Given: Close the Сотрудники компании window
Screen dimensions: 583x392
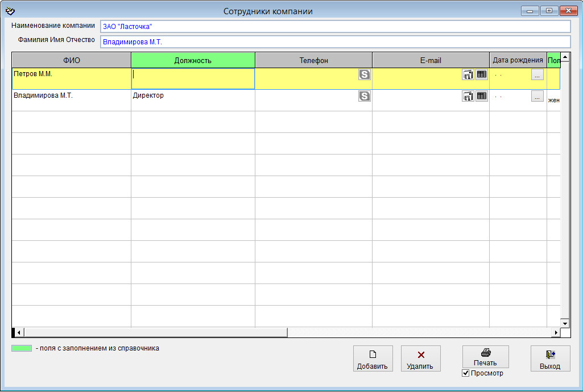Looking at the screenshot, I should (x=569, y=11).
